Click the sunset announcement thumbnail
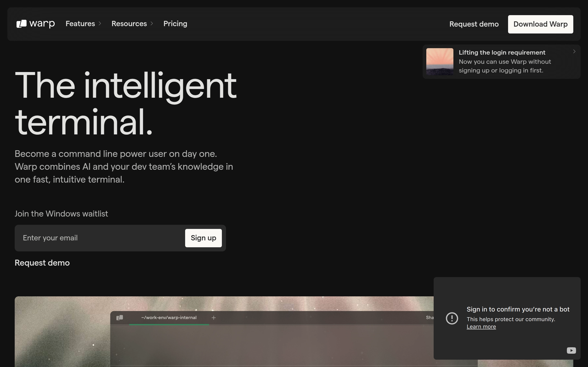 coord(440,62)
